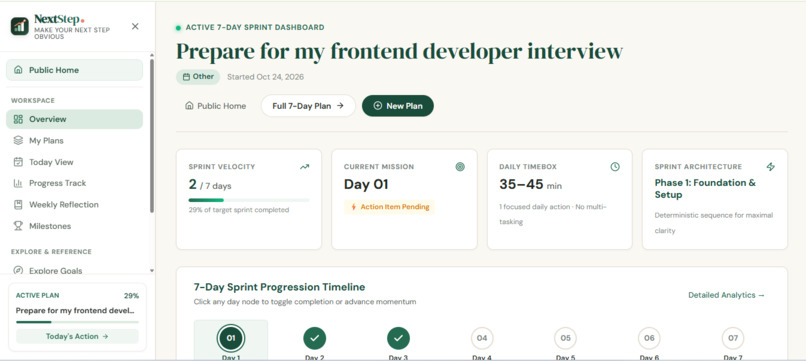Open Milestones in the sidebar
The image size is (806, 361).
point(75,226)
